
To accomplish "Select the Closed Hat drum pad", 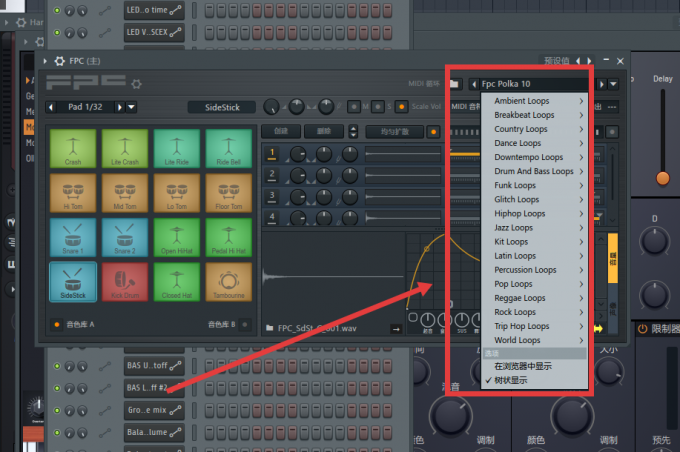I will (177, 282).
